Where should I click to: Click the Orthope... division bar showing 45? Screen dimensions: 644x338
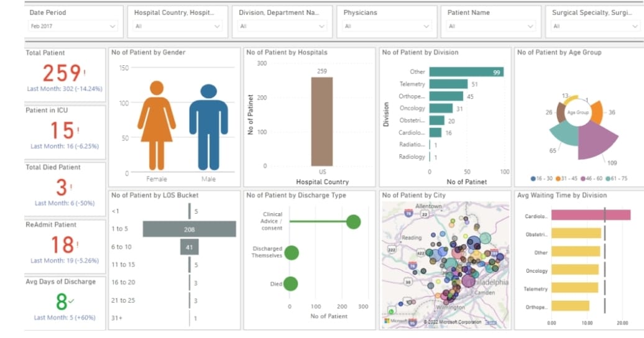(x=446, y=96)
